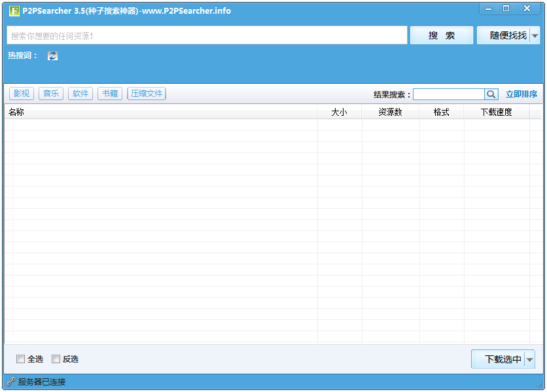Viewport: 547px width, 392px height.
Task: Click the 随便找找 button
Action: pyautogui.click(x=504, y=35)
